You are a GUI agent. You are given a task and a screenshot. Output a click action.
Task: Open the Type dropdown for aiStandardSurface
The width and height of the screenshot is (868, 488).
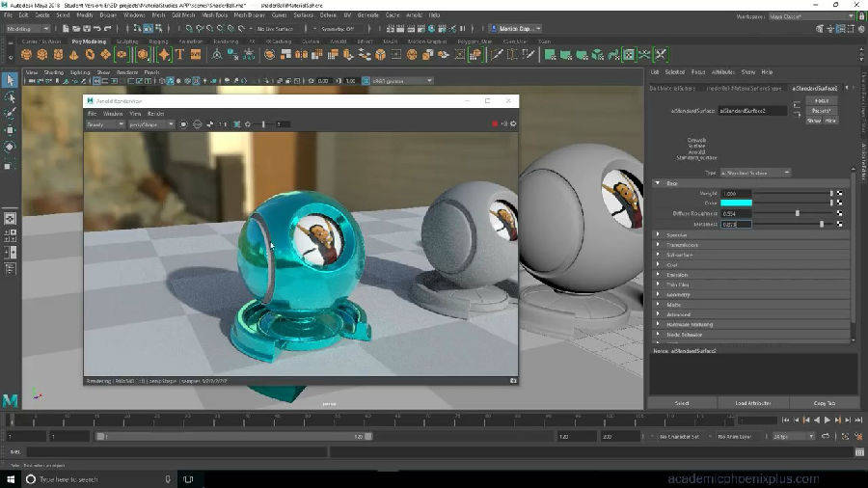click(755, 172)
